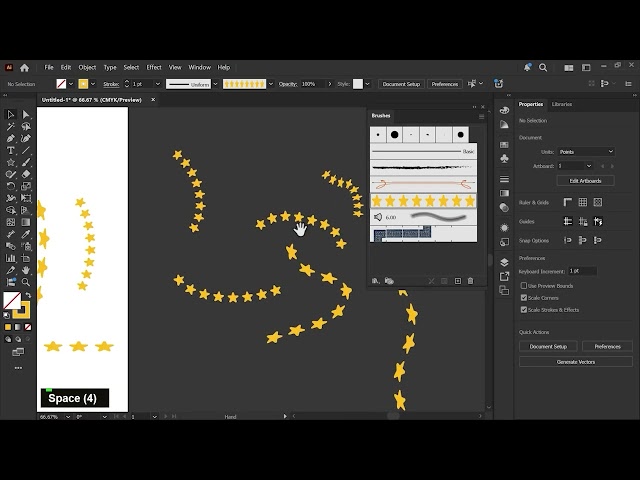Toggle Show Transparency Grid button
Viewport: 640px width, 480px height.
tap(598, 202)
